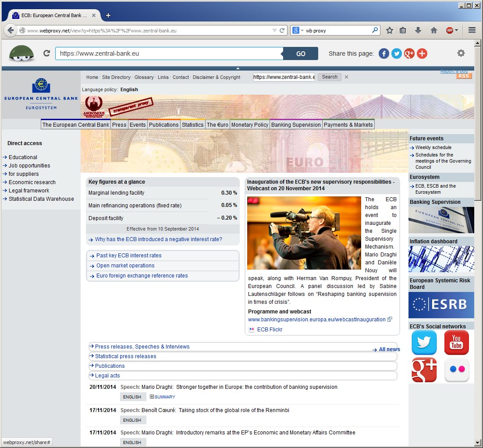Open new tab with plus button
The width and height of the screenshot is (483, 448).
pyautogui.click(x=108, y=15)
